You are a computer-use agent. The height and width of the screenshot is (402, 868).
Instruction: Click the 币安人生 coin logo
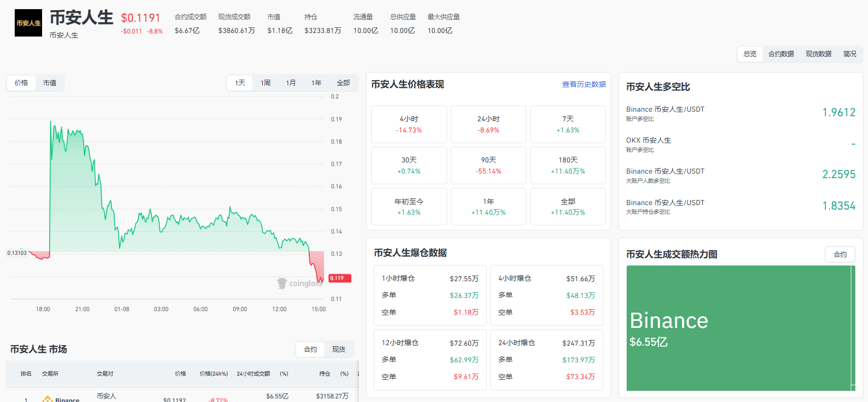[x=28, y=23]
